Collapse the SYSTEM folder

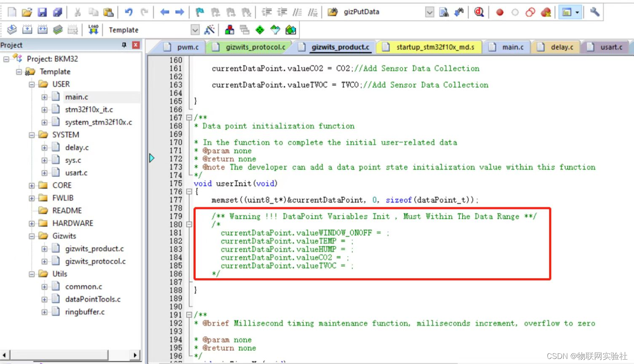click(x=32, y=135)
